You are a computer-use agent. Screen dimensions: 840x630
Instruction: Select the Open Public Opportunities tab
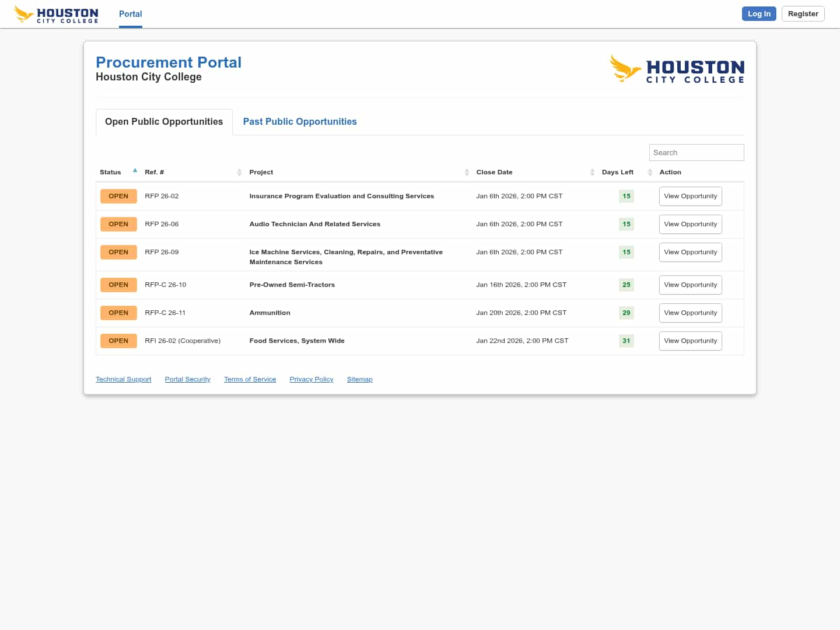coord(164,121)
